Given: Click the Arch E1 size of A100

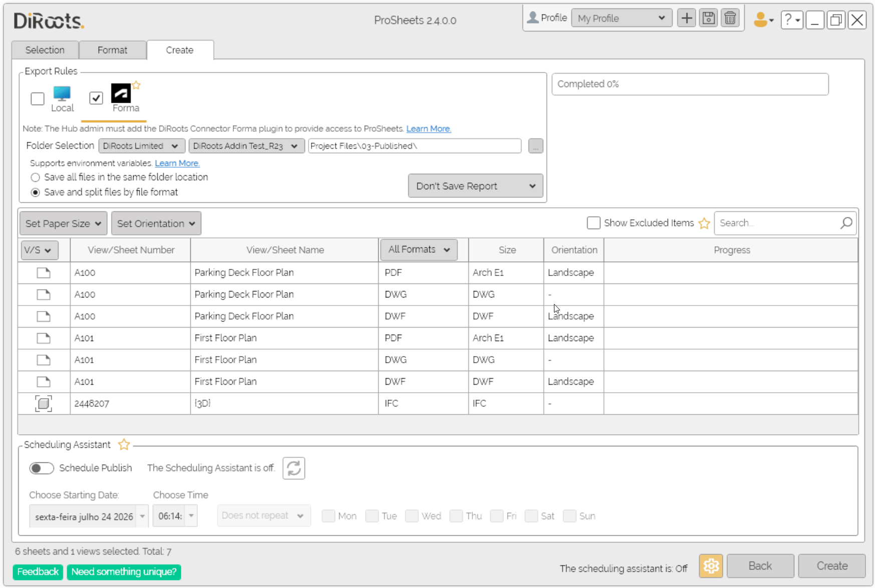Looking at the screenshot, I should (488, 273).
